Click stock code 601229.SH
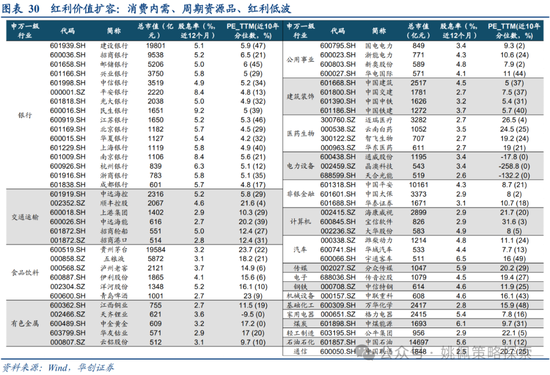The image size is (550, 375). click(x=68, y=148)
